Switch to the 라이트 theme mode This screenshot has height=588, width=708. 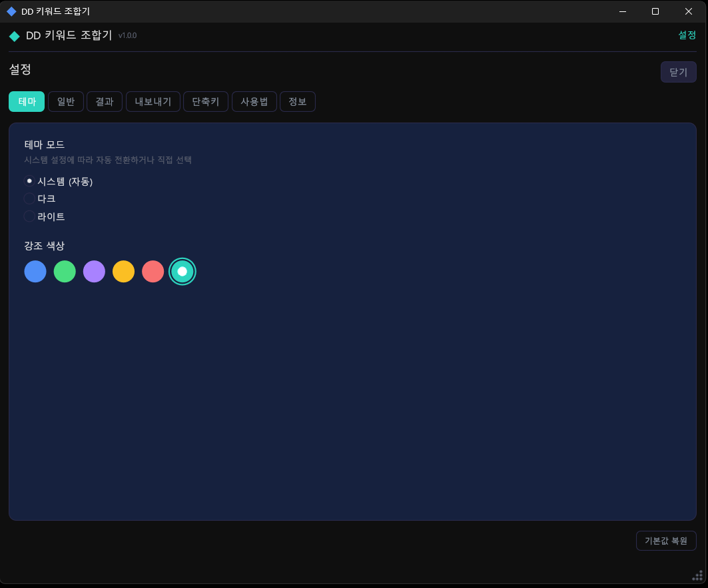pos(29,216)
